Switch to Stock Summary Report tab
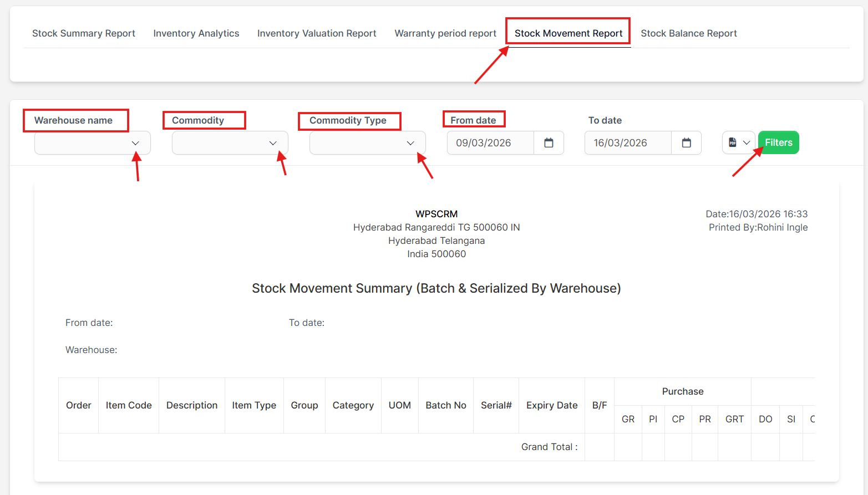The image size is (868, 495). 84,33
